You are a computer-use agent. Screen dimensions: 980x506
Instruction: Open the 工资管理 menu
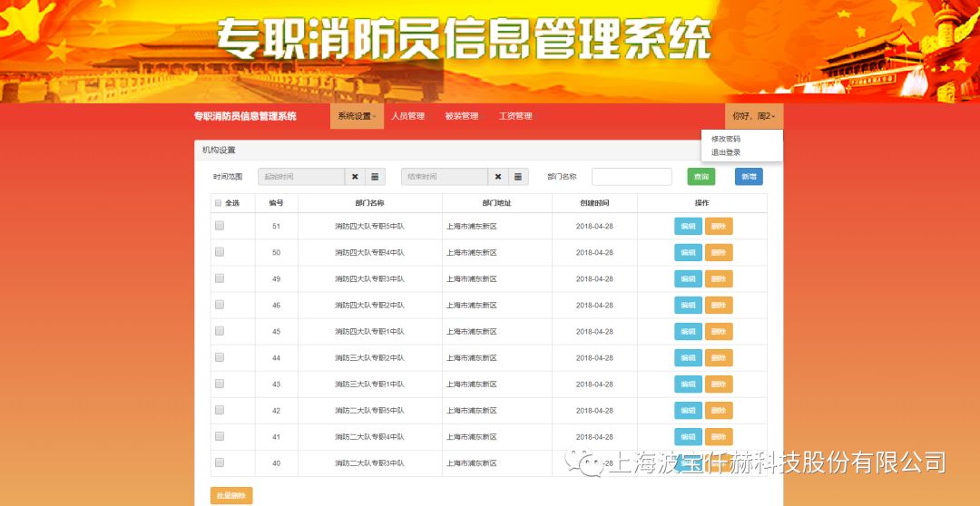[515, 116]
